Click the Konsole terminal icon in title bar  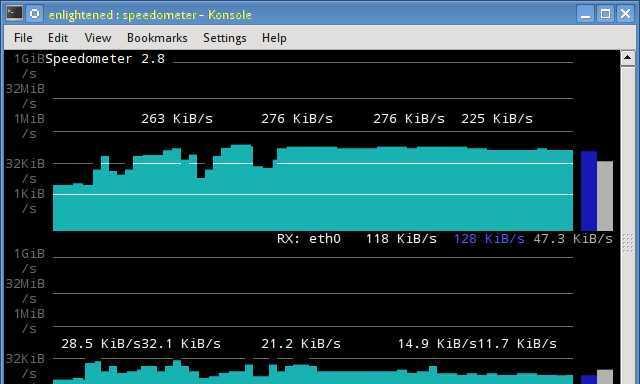[14, 13]
